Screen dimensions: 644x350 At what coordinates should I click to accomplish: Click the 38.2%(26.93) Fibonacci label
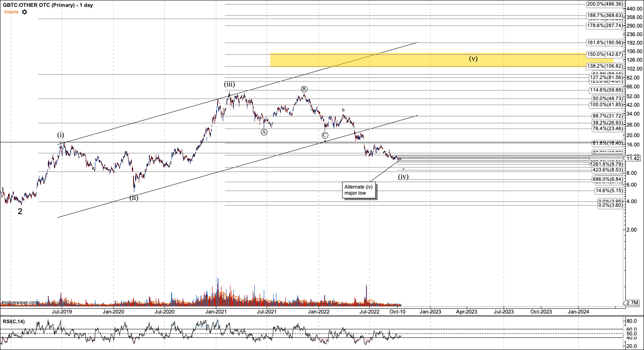607,123
